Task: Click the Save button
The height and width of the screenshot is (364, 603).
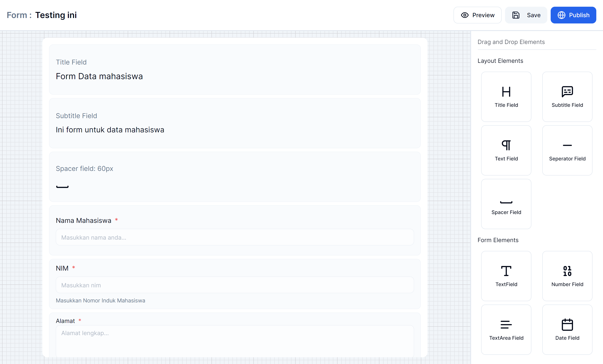Action: [527, 15]
